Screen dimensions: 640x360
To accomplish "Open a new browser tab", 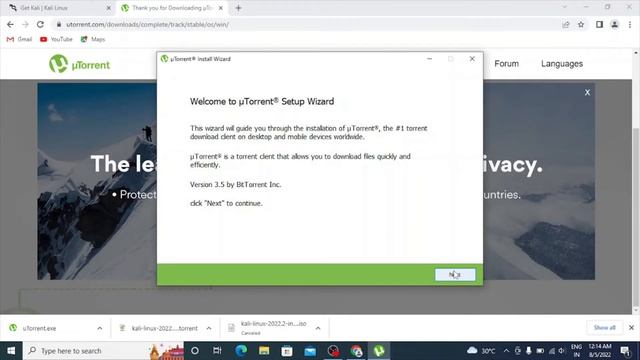I will (238, 8).
